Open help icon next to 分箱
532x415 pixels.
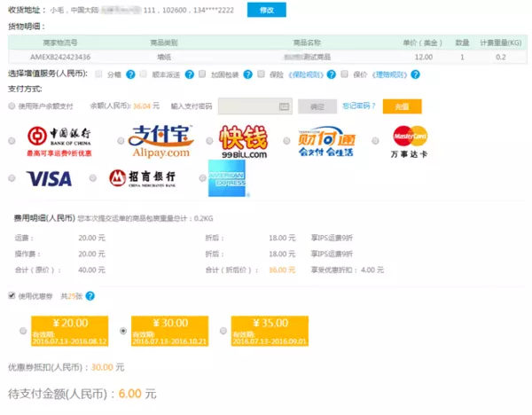click(x=130, y=74)
